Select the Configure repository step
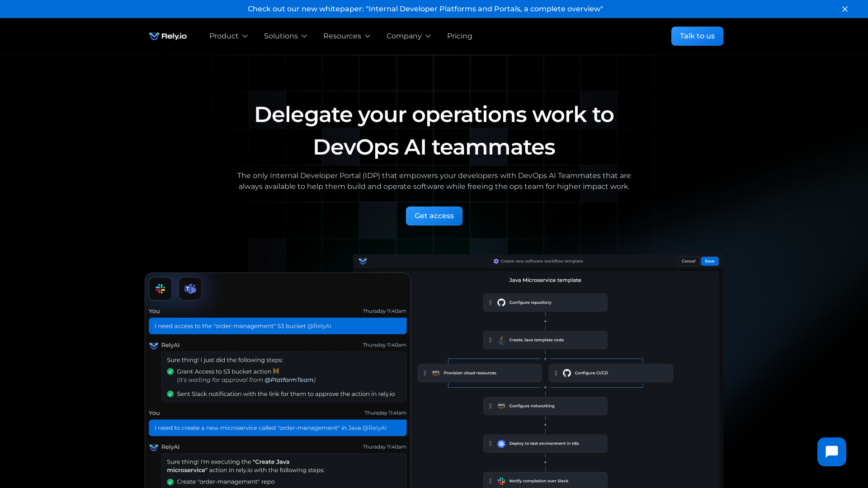The width and height of the screenshot is (868, 488). (545, 303)
